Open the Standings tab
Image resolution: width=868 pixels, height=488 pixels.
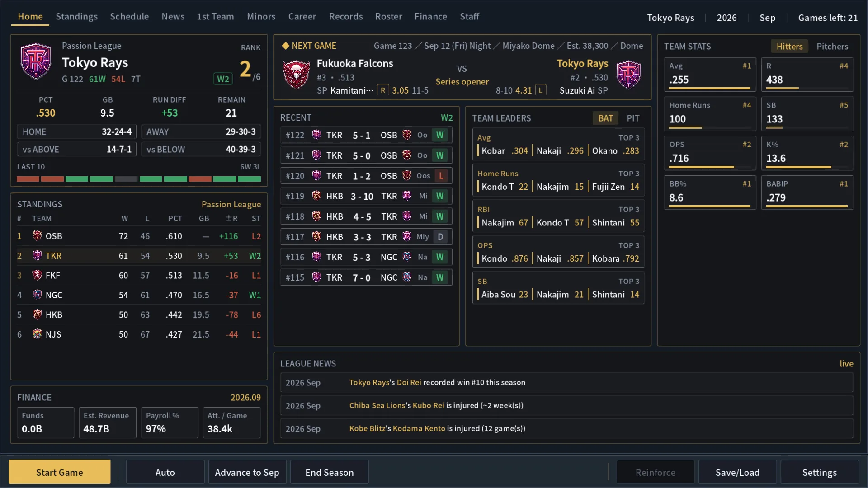(76, 16)
